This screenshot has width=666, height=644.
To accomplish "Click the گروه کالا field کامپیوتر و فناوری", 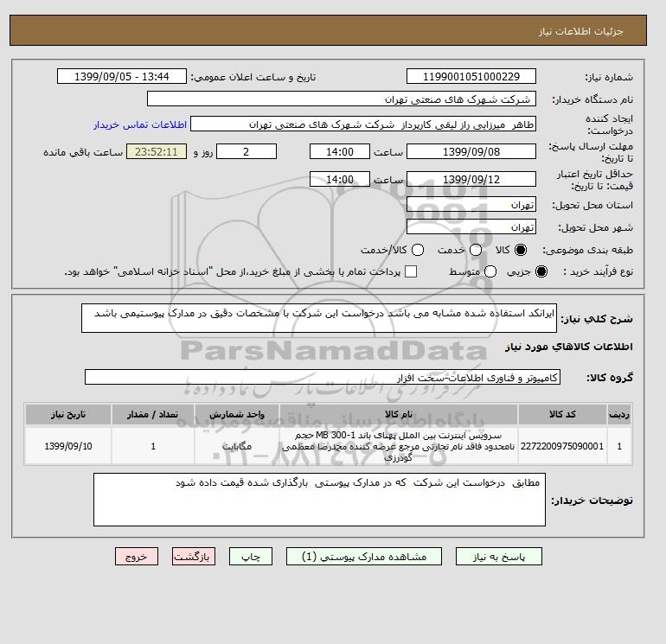I will point(323,377).
